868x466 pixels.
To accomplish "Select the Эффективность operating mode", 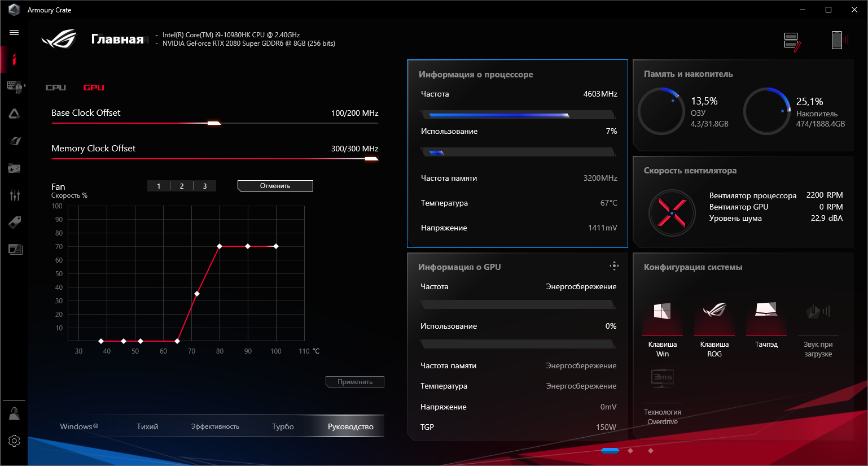I will pos(215,426).
